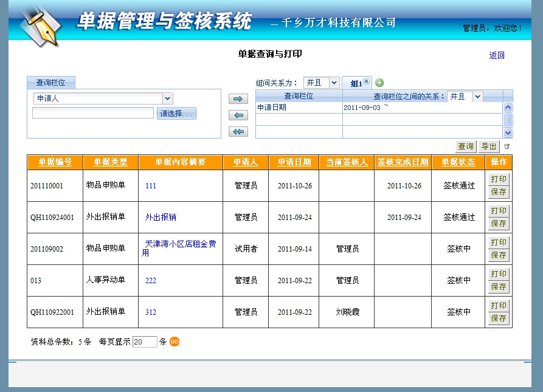
Task: Click the 查询 button
Action: (466, 146)
